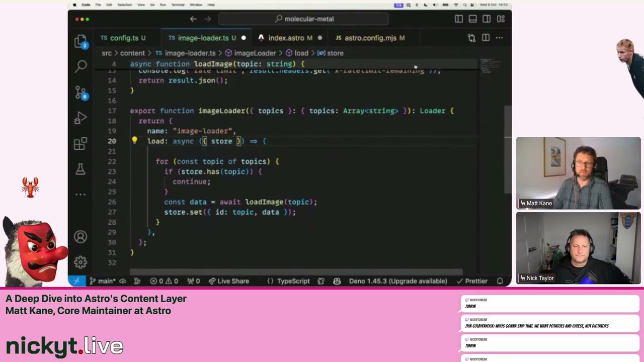Image resolution: width=644 pixels, height=362 pixels.
Task: Open the Accounts menu icon
Action: coord(80,237)
